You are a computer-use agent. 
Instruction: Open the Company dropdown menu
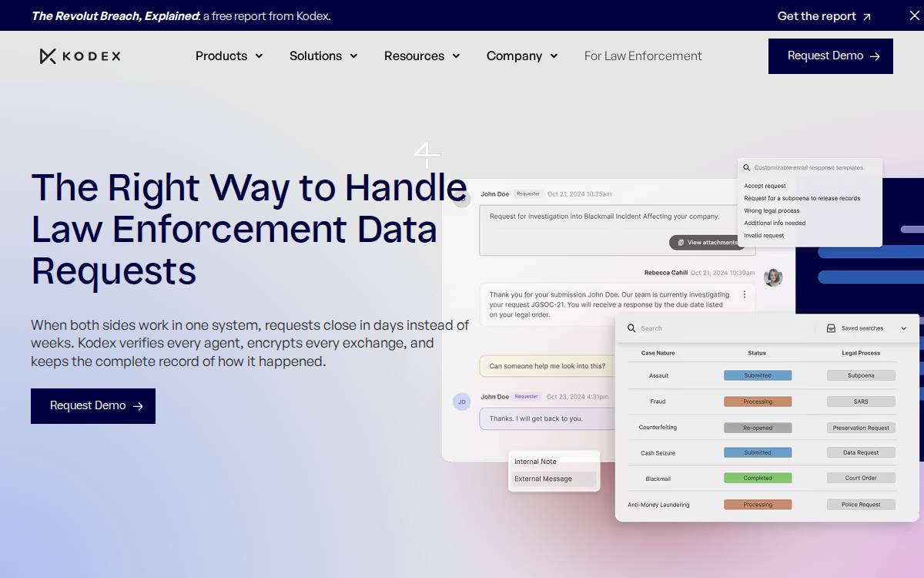[x=522, y=56]
